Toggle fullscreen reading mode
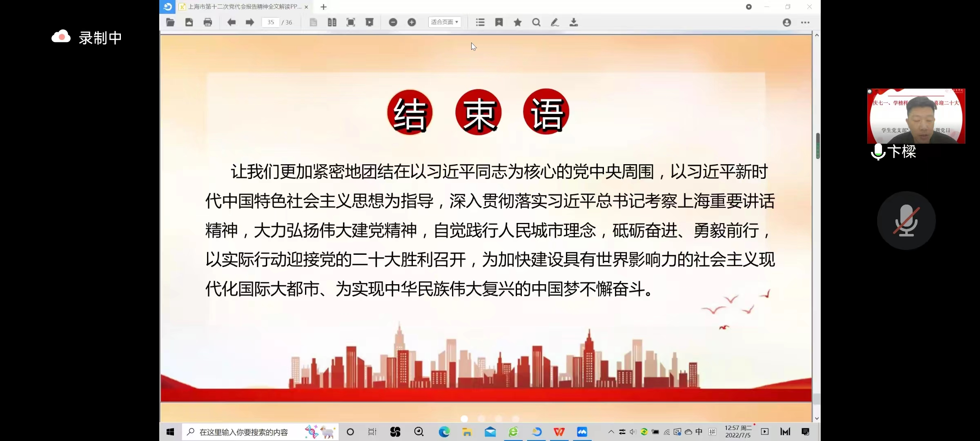 point(350,22)
